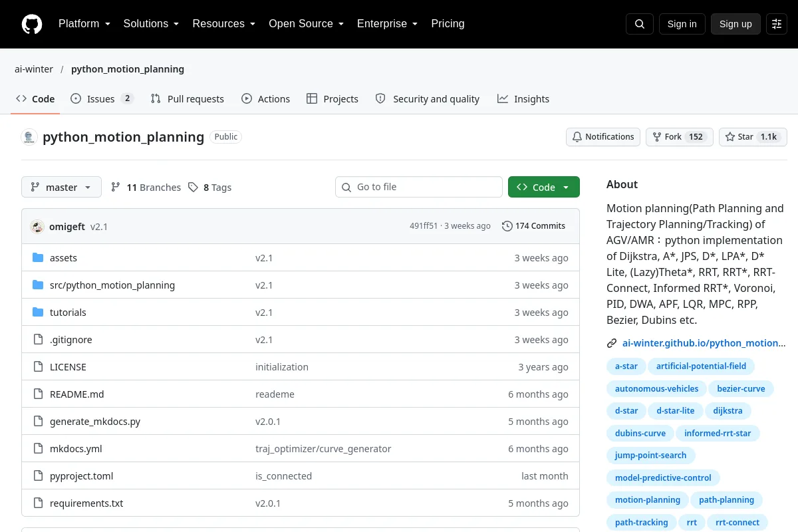Star the repository
This screenshot has width=798, height=532.
point(753,137)
